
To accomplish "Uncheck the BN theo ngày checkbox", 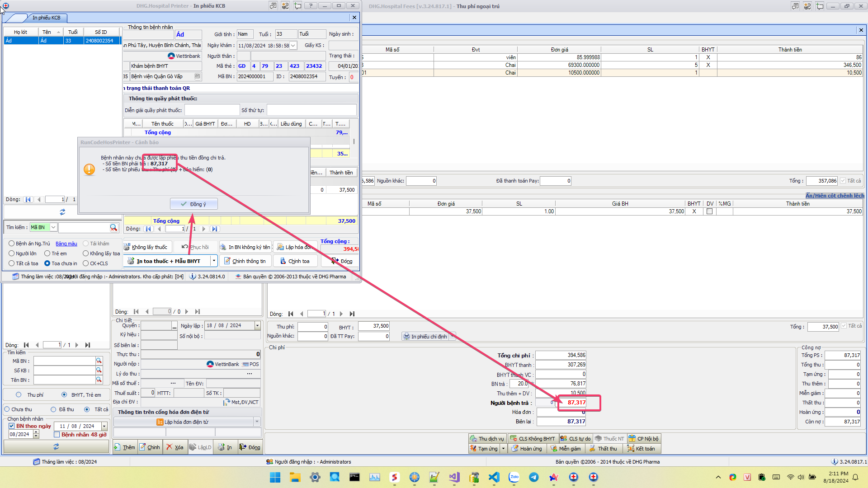I will click(12, 426).
